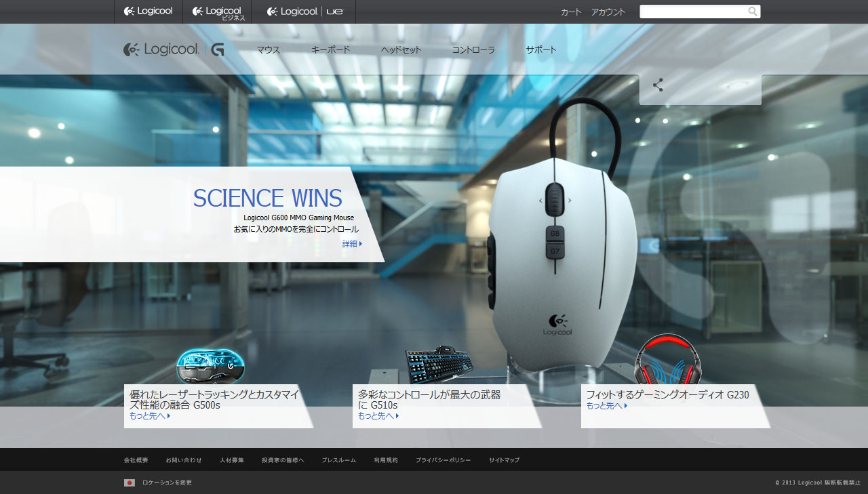Open the プライバシーポリシー footer link

(x=443, y=460)
